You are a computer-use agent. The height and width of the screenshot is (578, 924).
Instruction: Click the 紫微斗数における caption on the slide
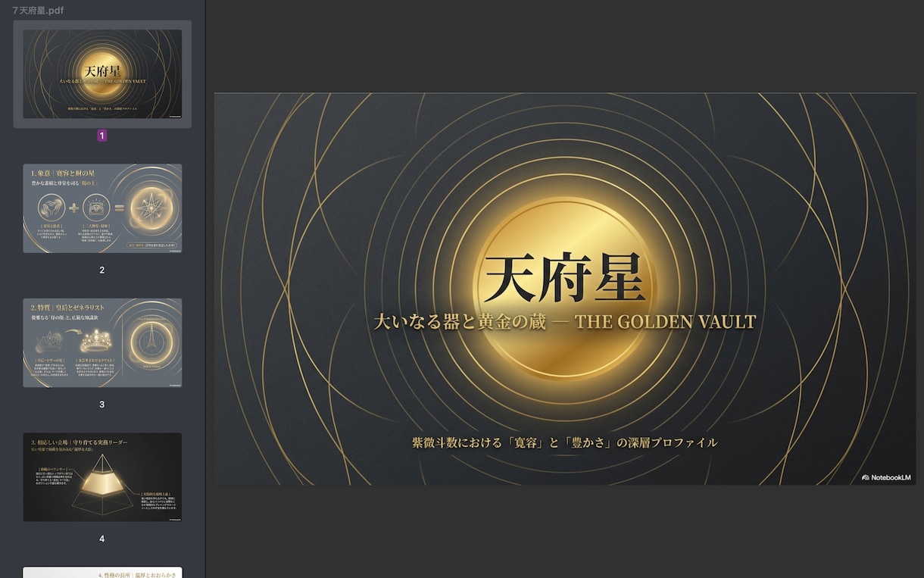[564, 442]
